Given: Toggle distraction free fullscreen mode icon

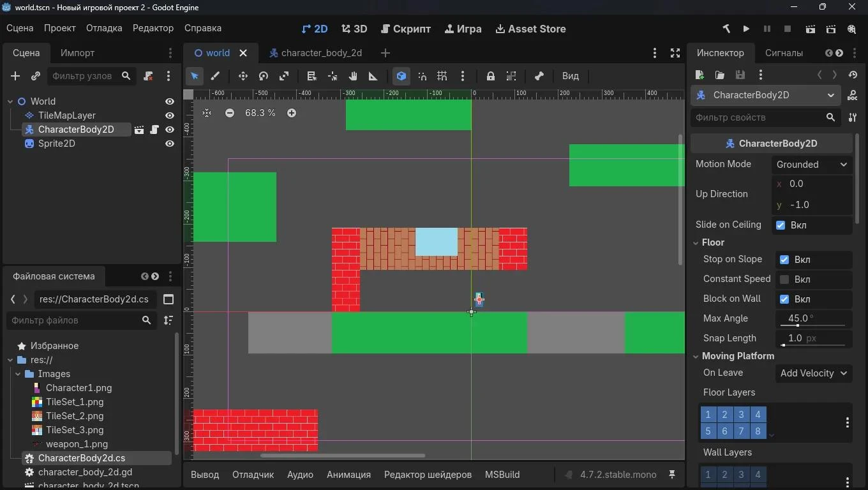Looking at the screenshot, I should 675,53.
